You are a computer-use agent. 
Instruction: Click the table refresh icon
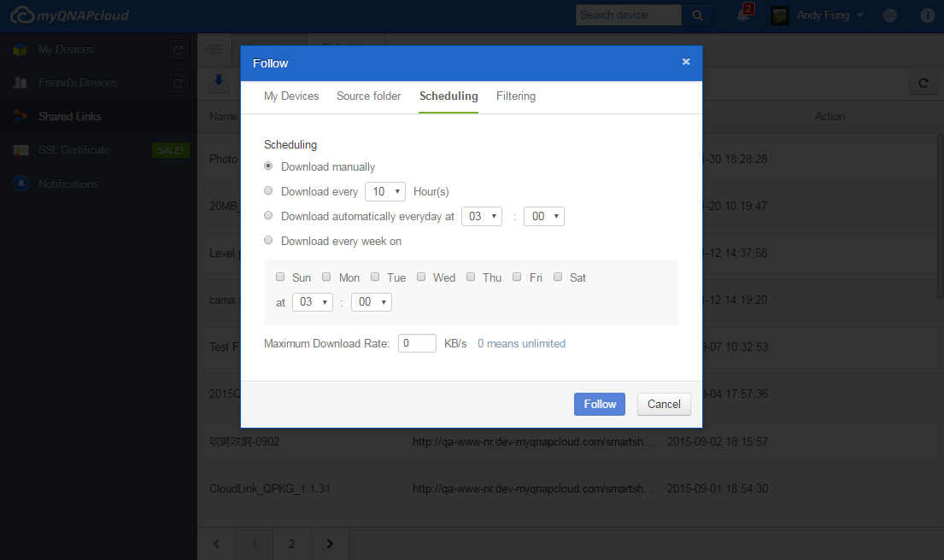[x=923, y=83]
